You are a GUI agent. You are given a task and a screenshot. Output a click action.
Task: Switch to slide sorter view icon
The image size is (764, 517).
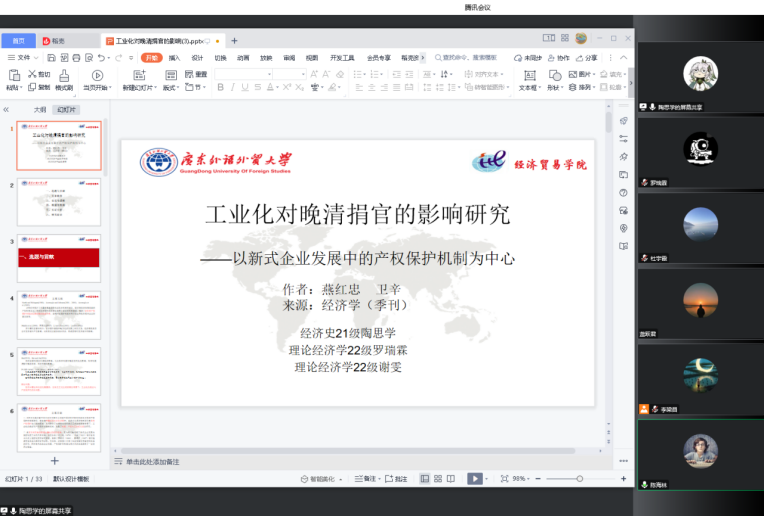[439, 479]
